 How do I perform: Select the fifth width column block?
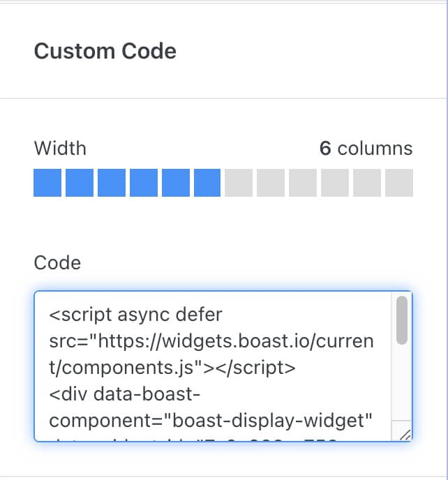click(176, 183)
